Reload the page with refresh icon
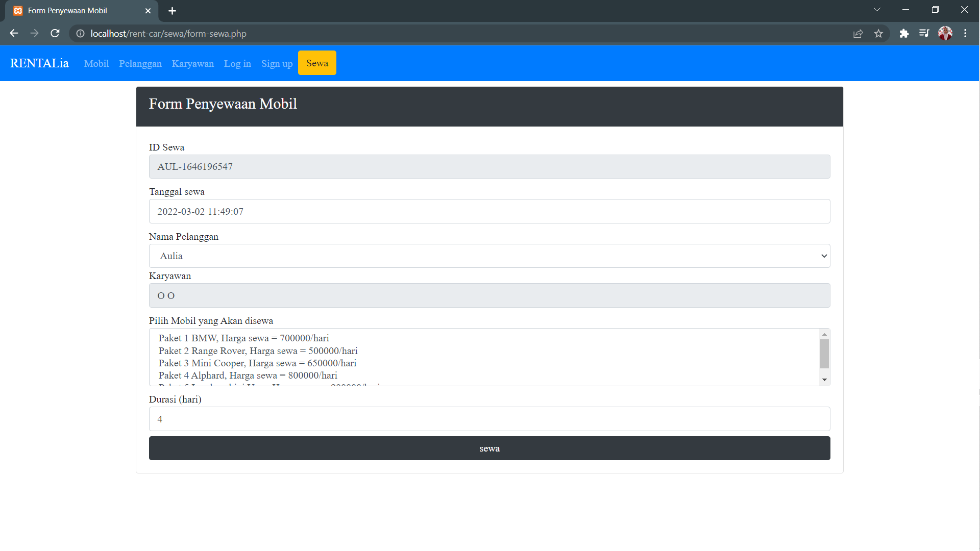 (55, 33)
